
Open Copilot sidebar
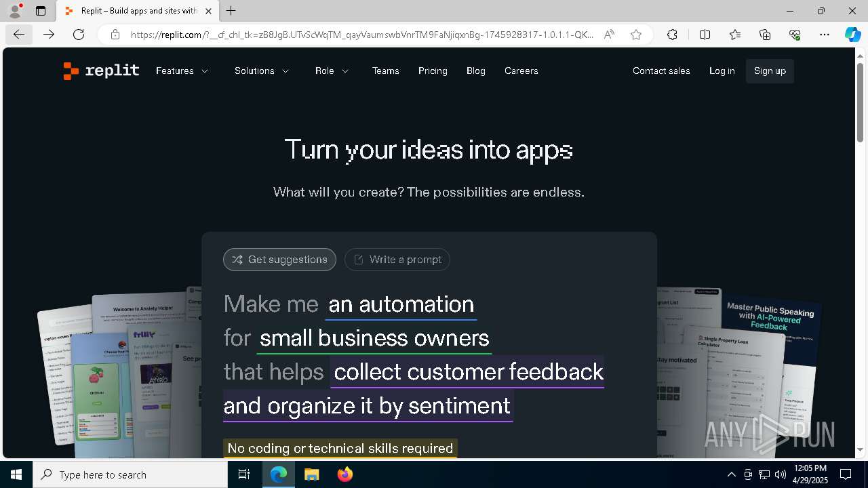[x=852, y=35]
